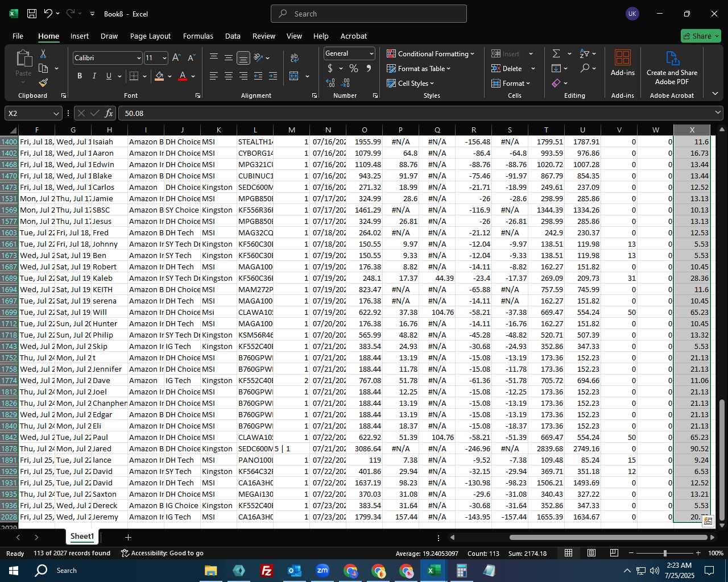Click the Delete cells button

pyautogui.click(x=507, y=68)
